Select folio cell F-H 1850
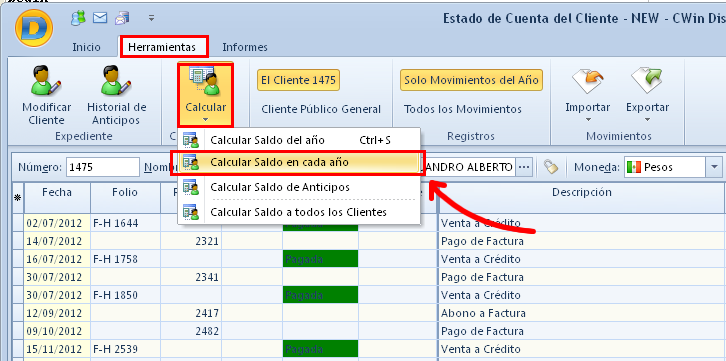 125,295
